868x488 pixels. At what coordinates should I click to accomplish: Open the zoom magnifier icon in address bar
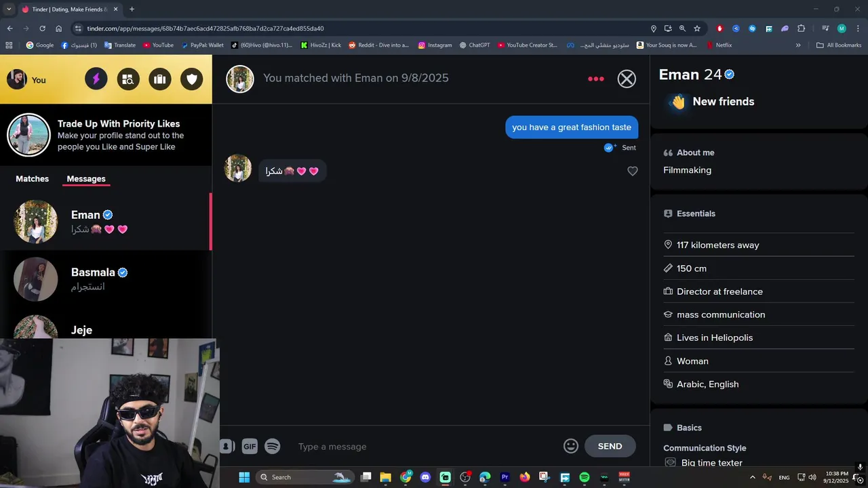[682, 28]
